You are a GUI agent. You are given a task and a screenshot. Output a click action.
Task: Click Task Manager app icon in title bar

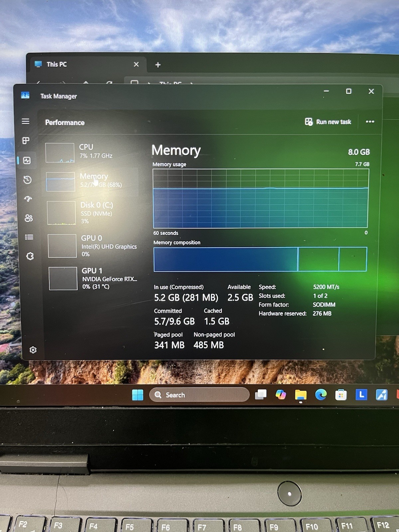pyautogui.click(x=25, y=96)
